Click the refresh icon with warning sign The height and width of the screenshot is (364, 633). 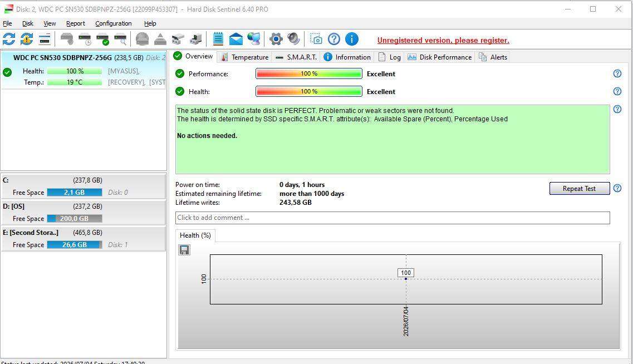click(27, 39)
